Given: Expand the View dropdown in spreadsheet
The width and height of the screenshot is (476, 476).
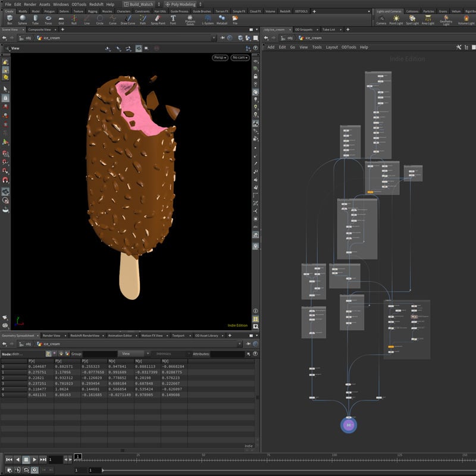Looking at the screenshot, I should pyautogui.click(x=133, y=353).
